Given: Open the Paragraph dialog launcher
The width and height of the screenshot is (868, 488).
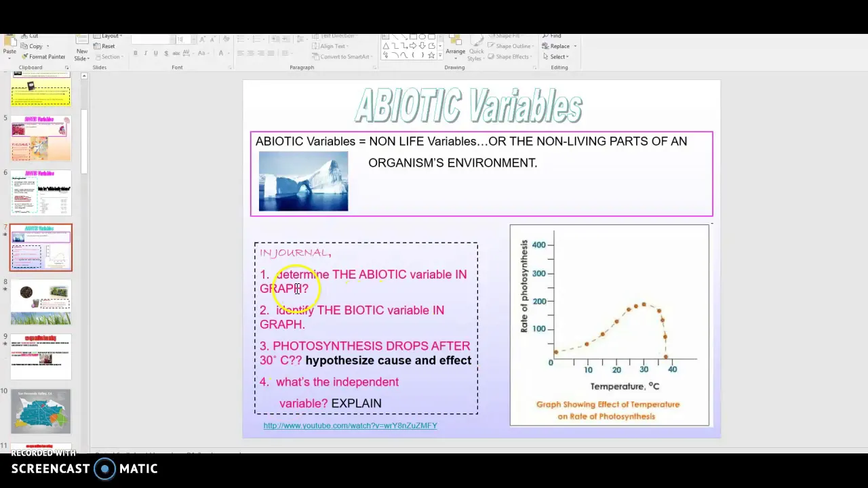Looking at the screenshot, I should (374, 68).
